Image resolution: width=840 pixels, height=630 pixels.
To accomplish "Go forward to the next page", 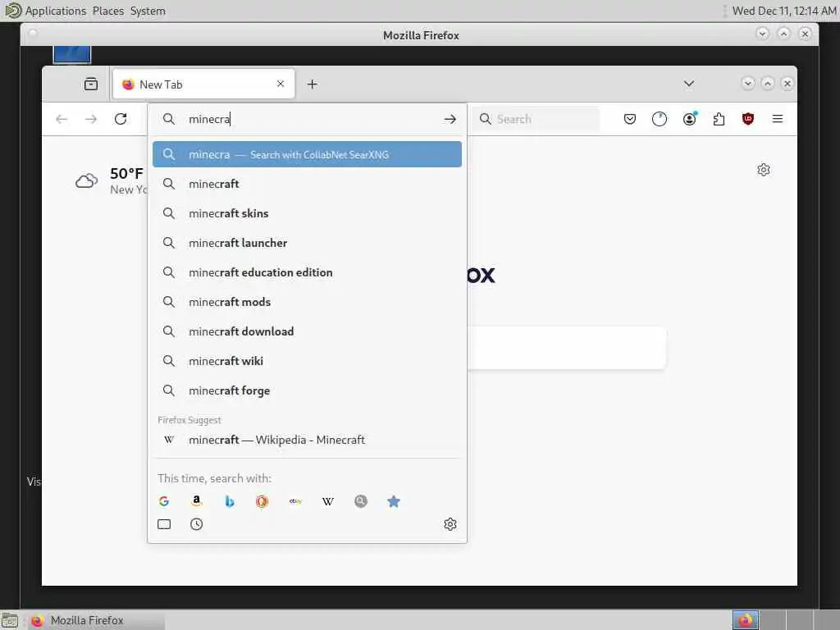I will 91,119.
